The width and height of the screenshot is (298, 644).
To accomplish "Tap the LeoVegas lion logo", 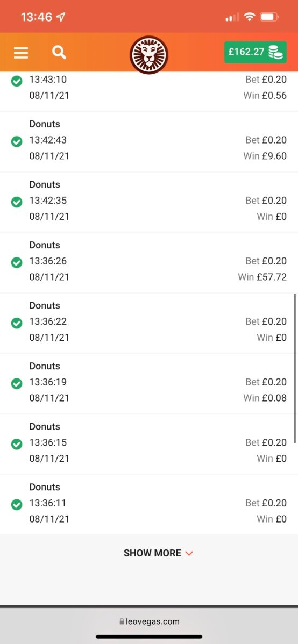I will pyautogui.click(x=149, y=55).
